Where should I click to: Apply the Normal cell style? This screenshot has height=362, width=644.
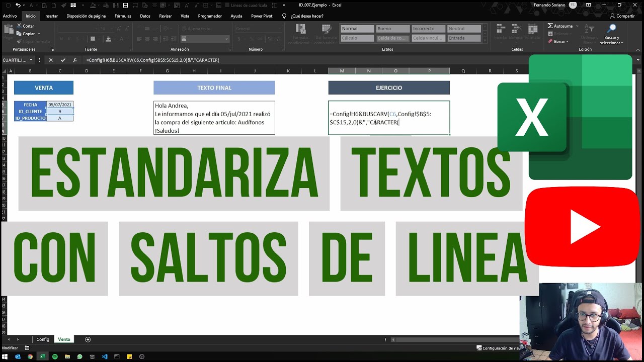point(357,29)
